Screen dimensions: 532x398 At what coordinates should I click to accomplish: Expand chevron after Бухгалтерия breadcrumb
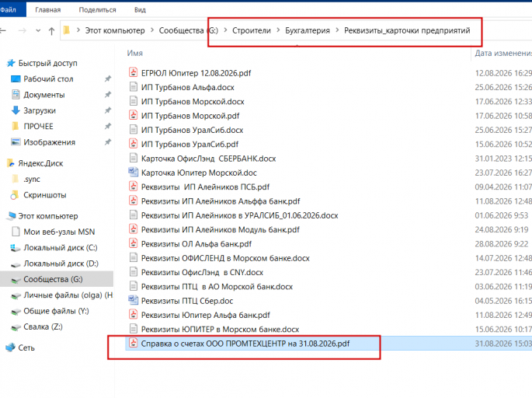click(x=337, y=30)
